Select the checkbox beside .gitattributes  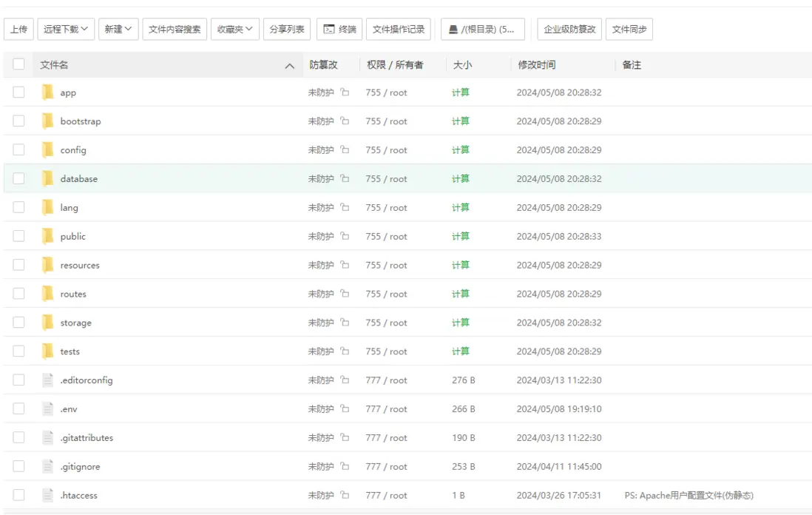(x=18, y=438)
